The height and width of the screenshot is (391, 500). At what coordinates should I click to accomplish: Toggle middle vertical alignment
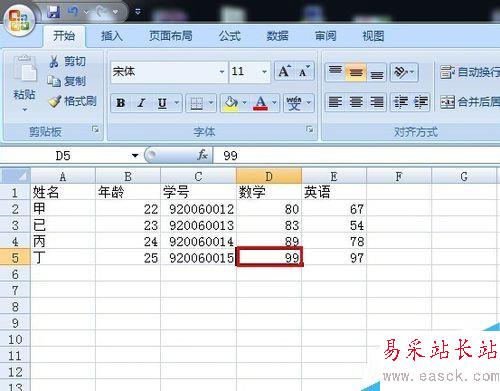coord(356,72)
